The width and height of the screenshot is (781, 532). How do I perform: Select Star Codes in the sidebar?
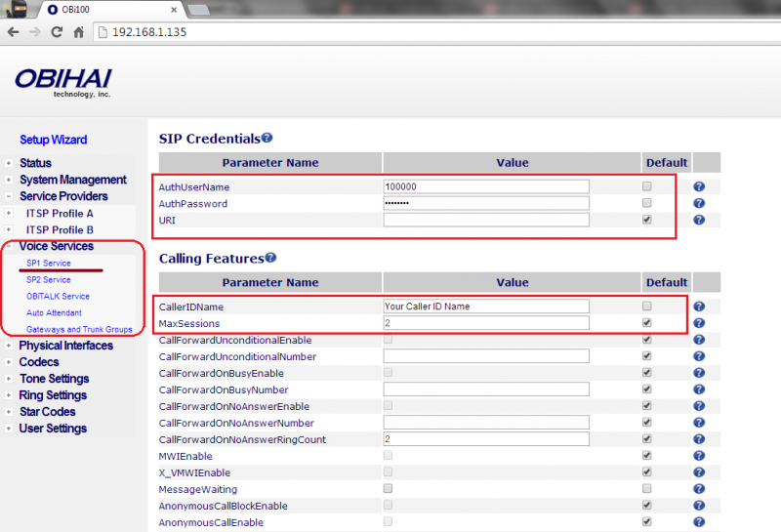(x=47, y=412)
